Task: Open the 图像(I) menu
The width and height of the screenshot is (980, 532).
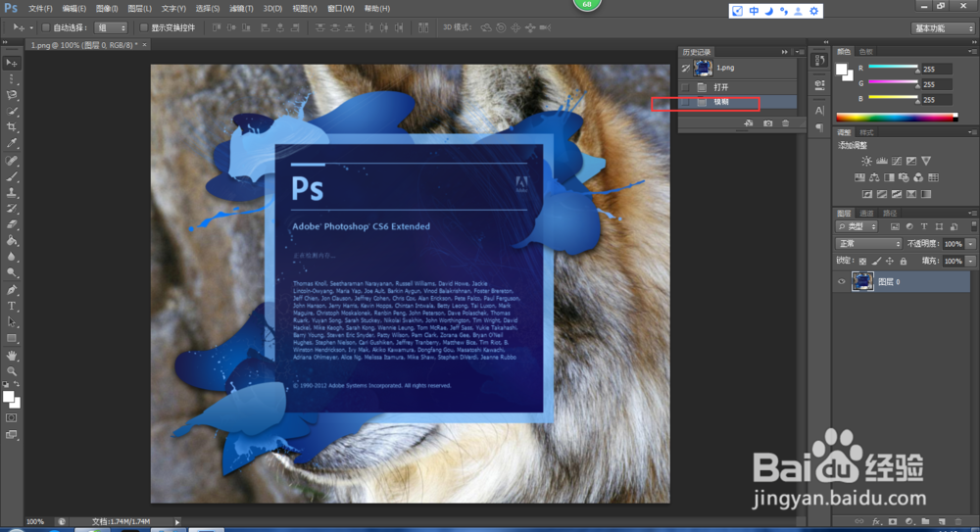Action: pyautogui.click(x=107, y=9)
